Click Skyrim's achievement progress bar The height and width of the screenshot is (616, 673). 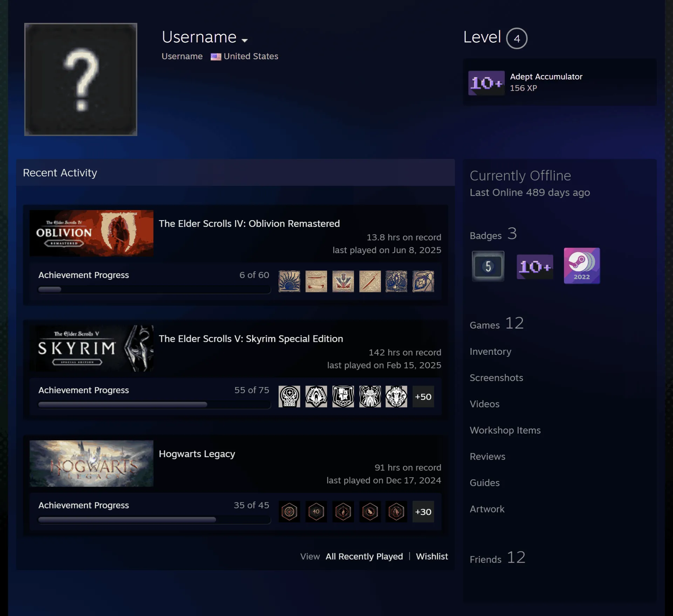(154, 405)
